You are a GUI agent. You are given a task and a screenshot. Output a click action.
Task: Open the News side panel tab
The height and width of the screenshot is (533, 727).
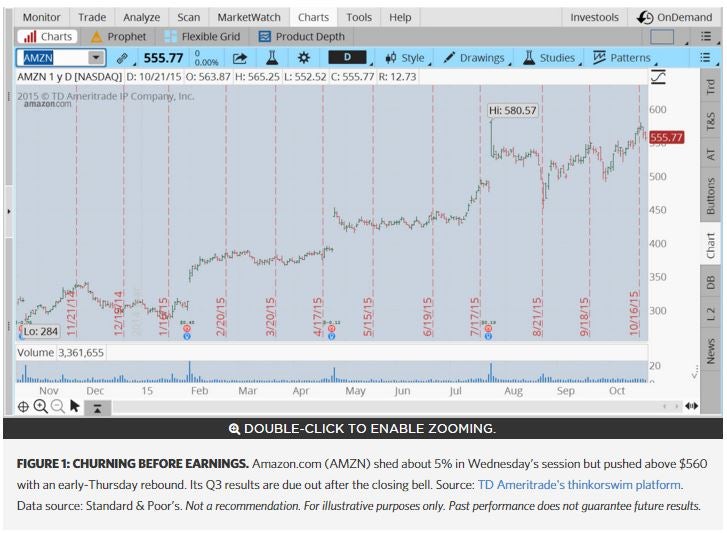point(710,351)
